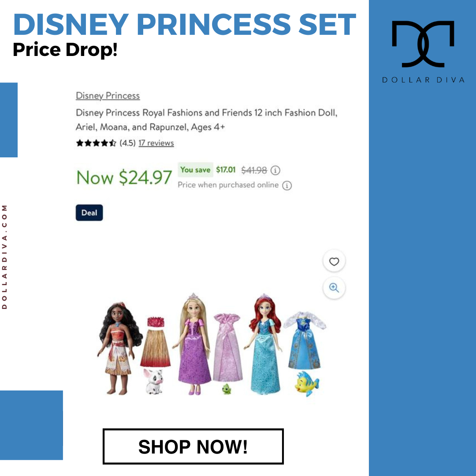Viewport: 476px width, 476px height.
Task: Click the Ariel doll image
Action: coord(264,344)
